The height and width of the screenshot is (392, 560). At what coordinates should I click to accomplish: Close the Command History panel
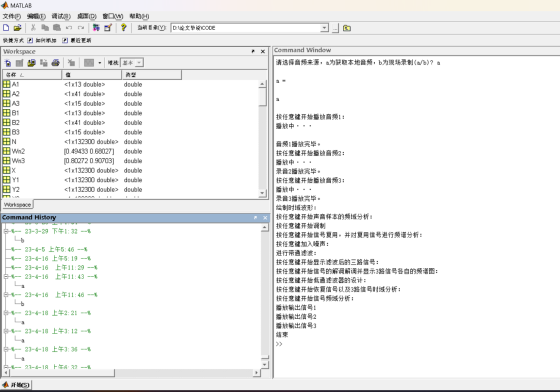(x=265, y=217)
